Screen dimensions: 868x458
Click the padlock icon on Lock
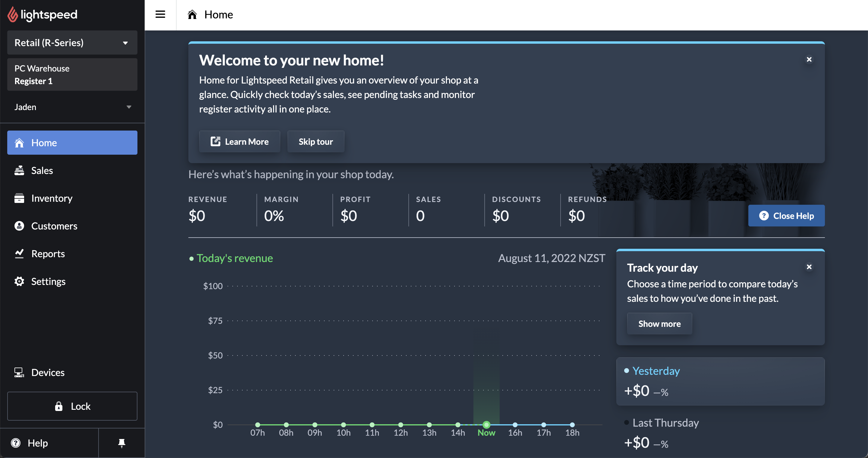click(59, 406)
